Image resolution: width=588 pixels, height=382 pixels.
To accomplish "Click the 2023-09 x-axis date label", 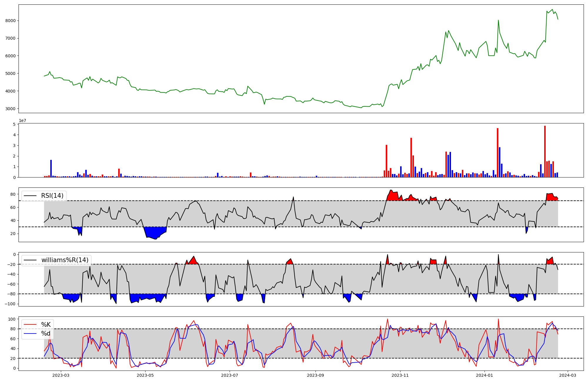I will (315, 375).
